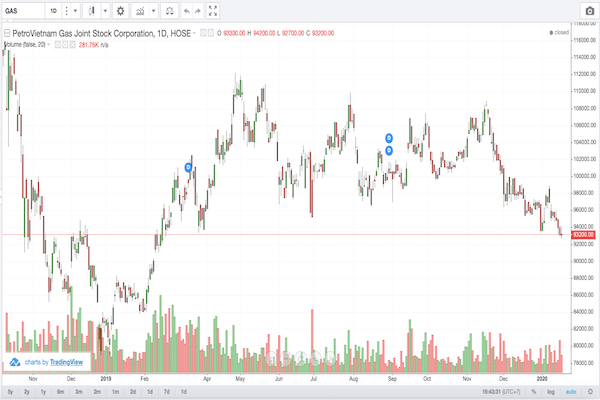The image size is (600, 400).
Task: Click the lower dividend marker near September
Action: tap(389, 151)
